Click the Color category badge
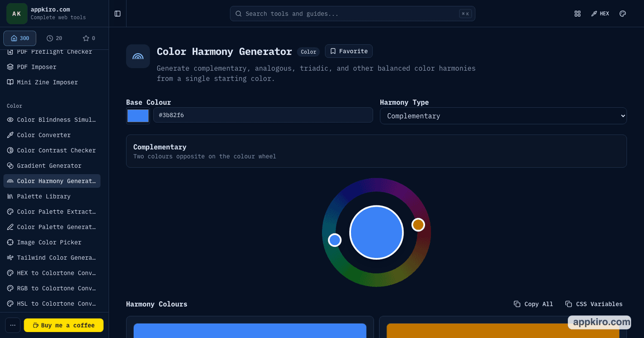This screenshot has height=338, width=644. click(x=309, y=52)
